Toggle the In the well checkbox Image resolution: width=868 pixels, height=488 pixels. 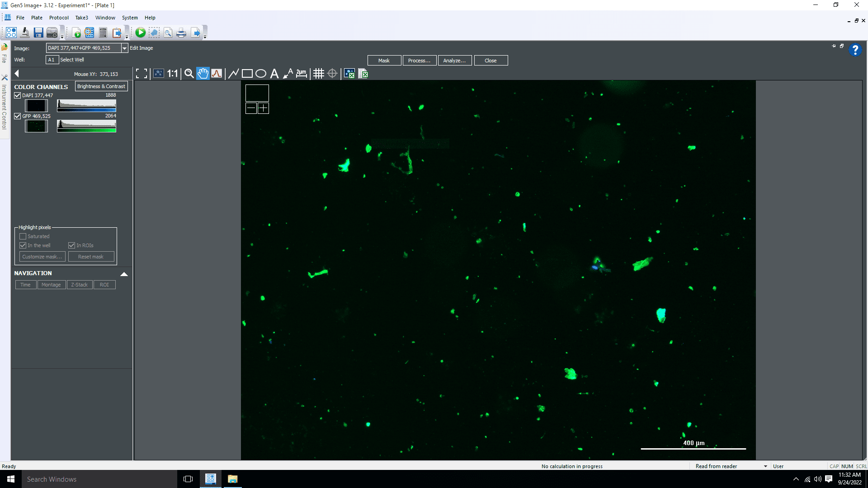coord(23,245)
